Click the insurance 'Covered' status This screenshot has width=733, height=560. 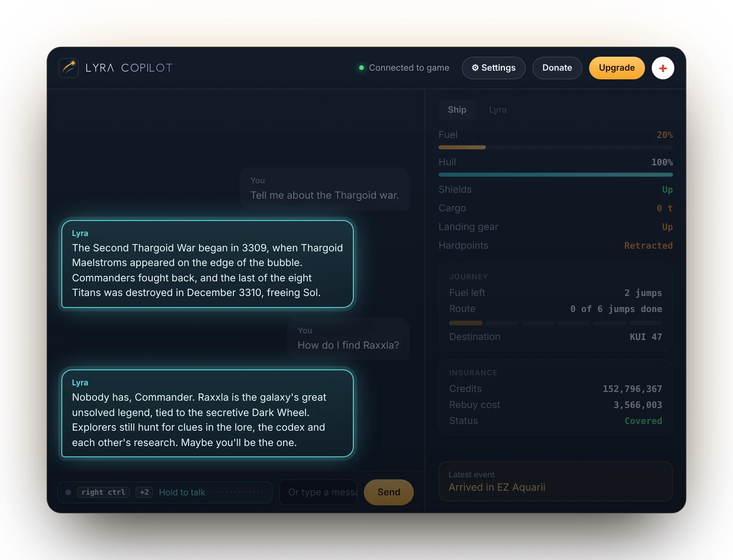(x=643, y=421)
